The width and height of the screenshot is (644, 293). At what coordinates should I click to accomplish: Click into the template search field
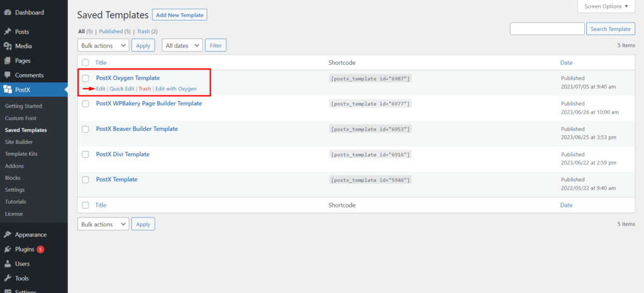[x=547, y=29]
